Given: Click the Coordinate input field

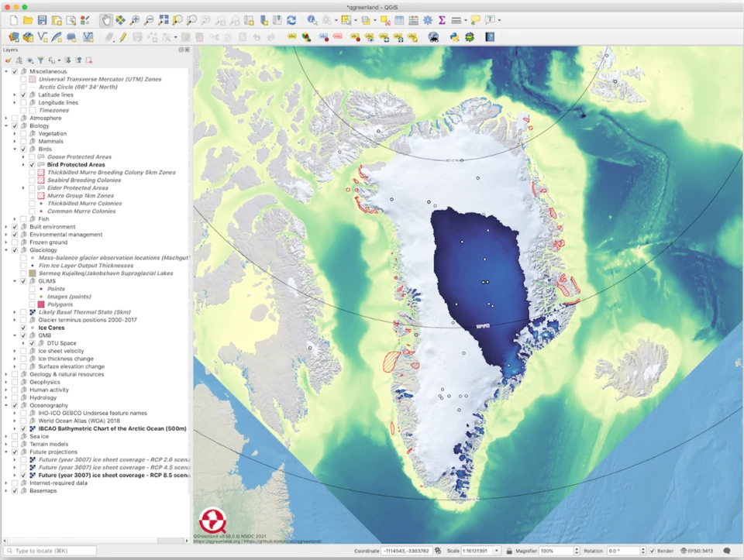Looking at the screenshot, I should pyautogui.click(x=406, y=551).
